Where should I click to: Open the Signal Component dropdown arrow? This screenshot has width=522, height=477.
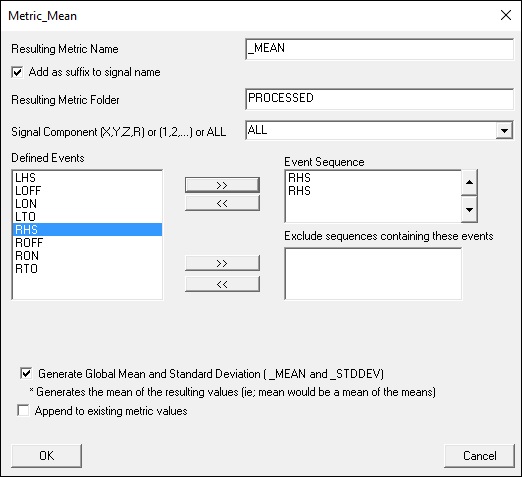tap(504, 130)
